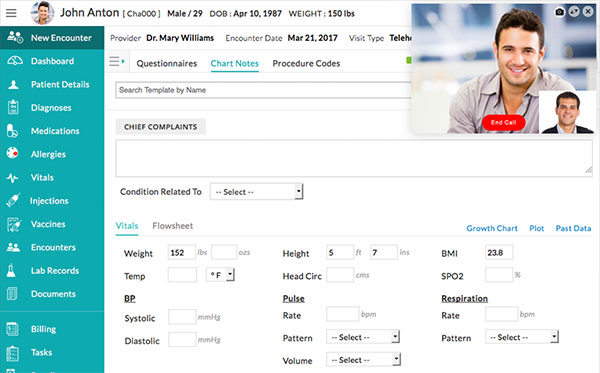Viewport: 600px width, 373px height.
Task: Take a snapshot with the camera icon
Action: point(559,12)
